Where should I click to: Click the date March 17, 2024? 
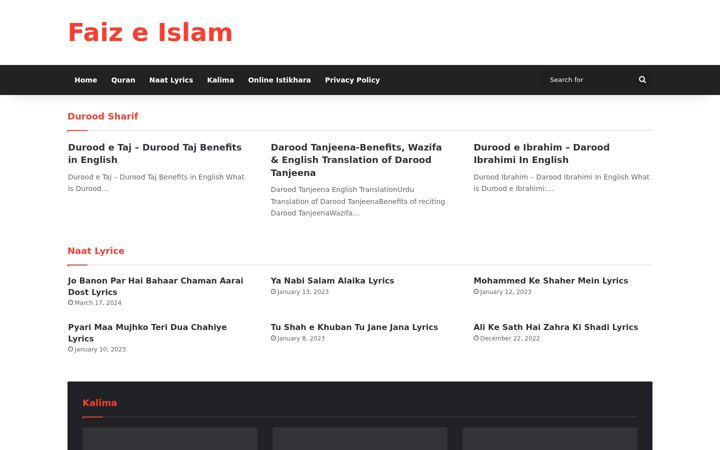pyautogui.click(x=98, y=303)
